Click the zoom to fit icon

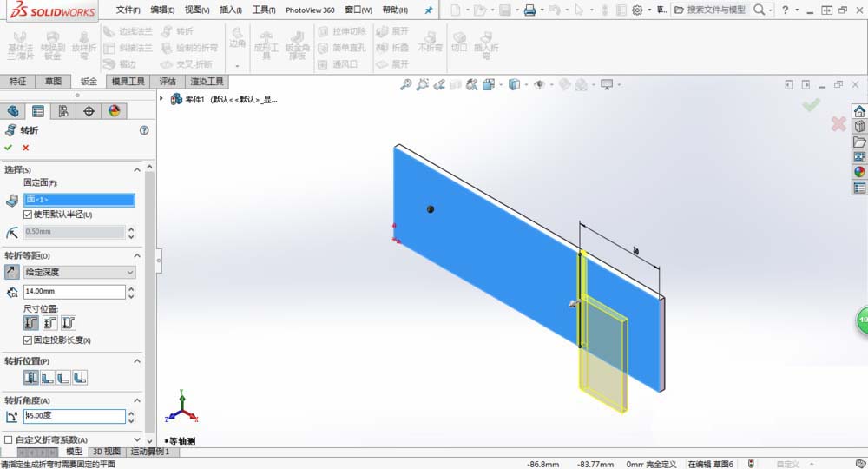[405, 85]
